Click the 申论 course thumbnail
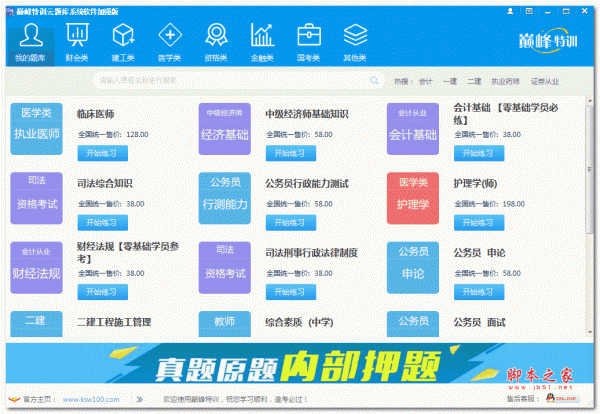Screen dimensions: 600x414 (x=413, y=267)
